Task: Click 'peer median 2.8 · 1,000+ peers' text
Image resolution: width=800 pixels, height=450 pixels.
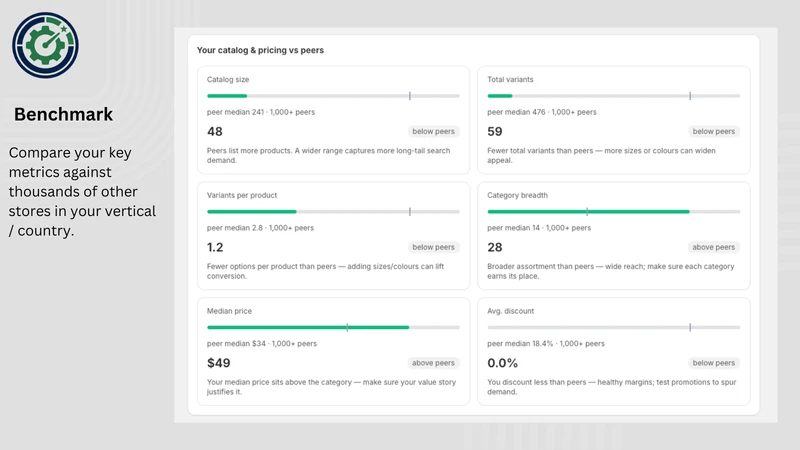Action: pyautogui.click(x=260, y=228)
